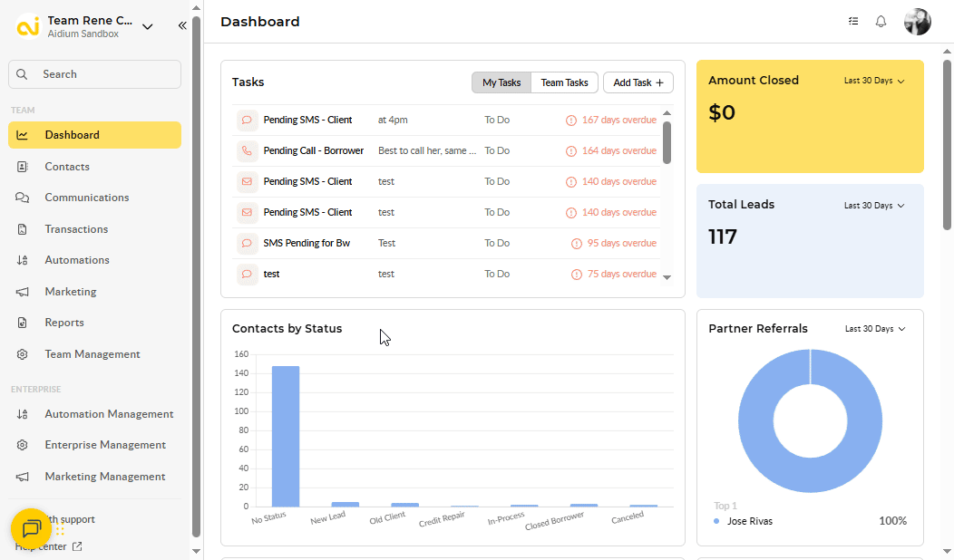Open the task checklist icon in header
954x560 pixels.
point(853,22)
